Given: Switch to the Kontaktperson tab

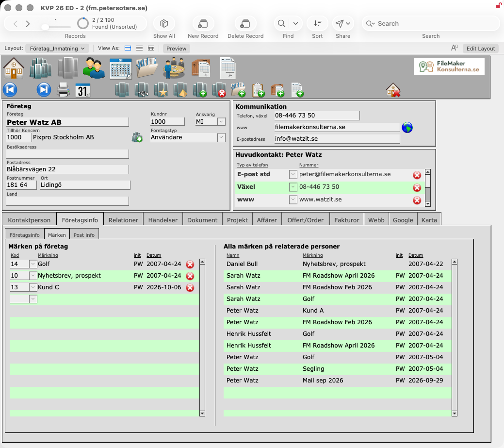Looking at the screenshot, I should tap(29, 220).
